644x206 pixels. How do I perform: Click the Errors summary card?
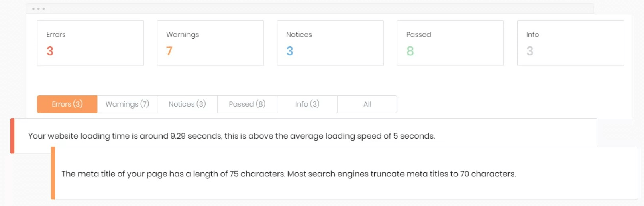(90, 43)
